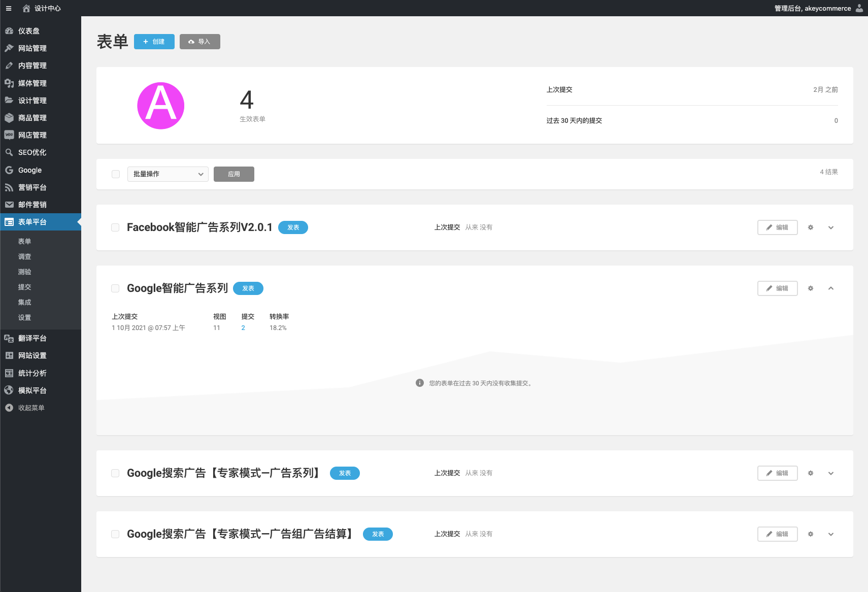Open the Facebook智能广告系列V2.0.1 form title
The width and height of the screenshot is (868, 592).
[x=199, y=227]
